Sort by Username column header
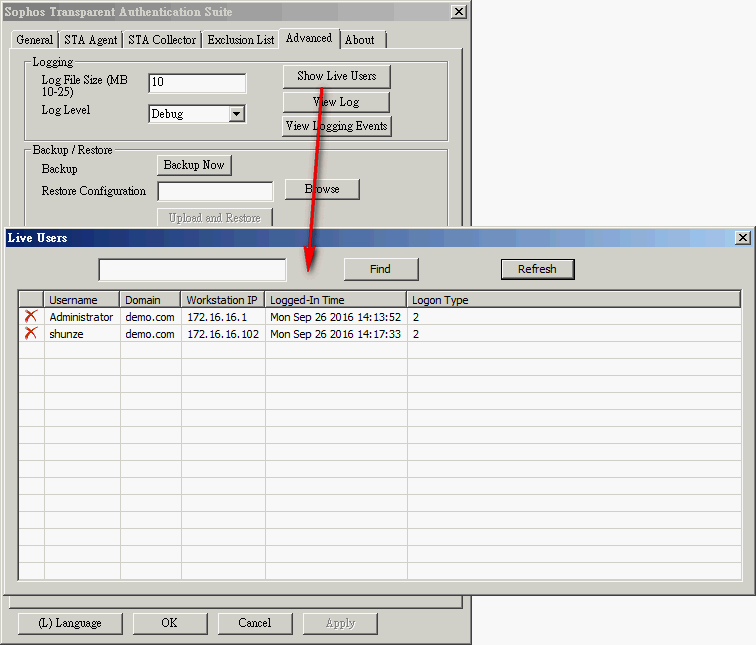This screenshot has height=645, width=756. click(81, 299)
